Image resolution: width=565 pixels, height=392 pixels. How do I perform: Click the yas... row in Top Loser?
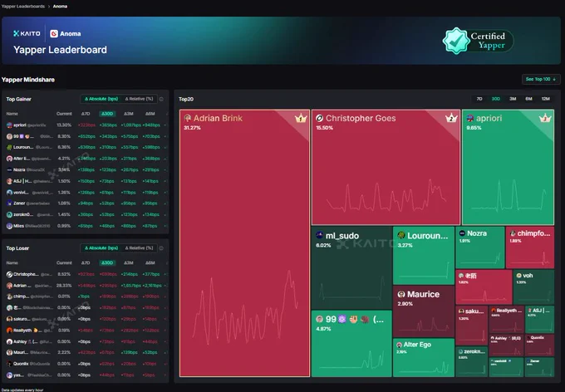86,375
